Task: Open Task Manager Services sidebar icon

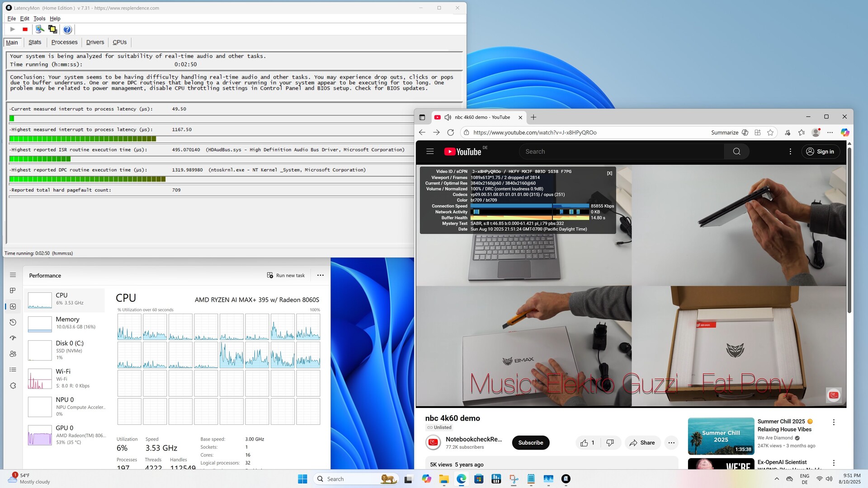Action: 13,385
